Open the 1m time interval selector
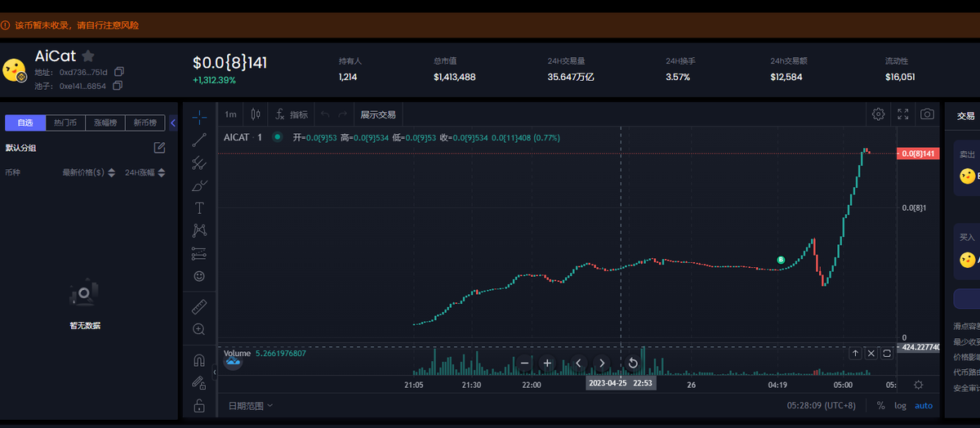This screenshot has width=980, height=428. (230, 114)
